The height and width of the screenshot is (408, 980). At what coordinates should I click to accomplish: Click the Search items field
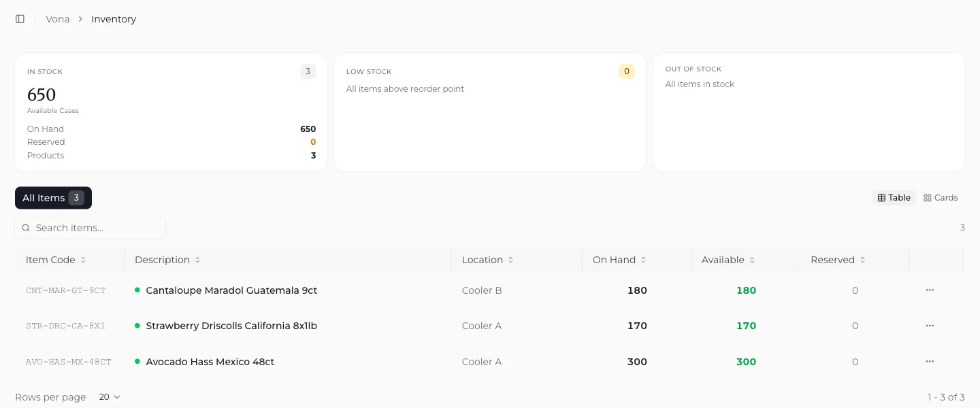[90, 228]
